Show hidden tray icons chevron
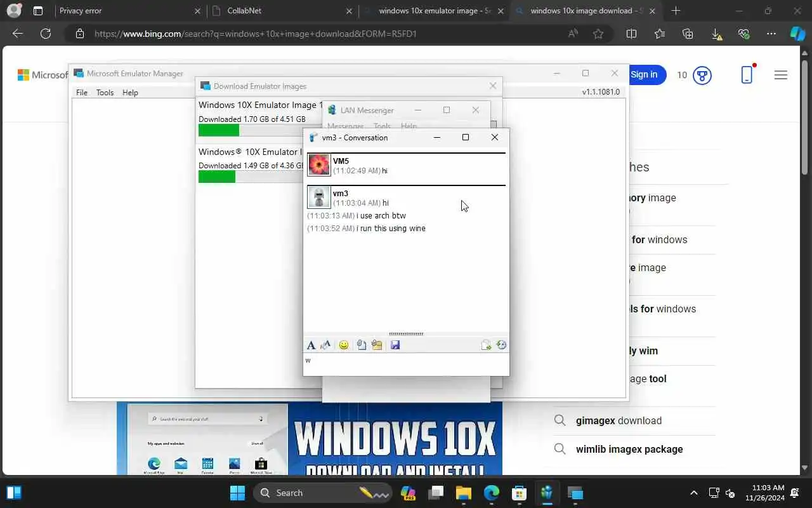Image resolution: width=812 pixels, height=508 pixels. [x=693, y=493]
